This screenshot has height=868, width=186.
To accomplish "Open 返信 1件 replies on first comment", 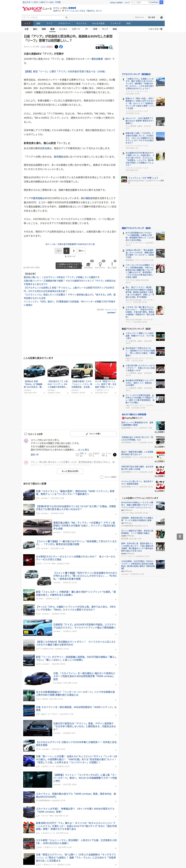I will [34, 455].
